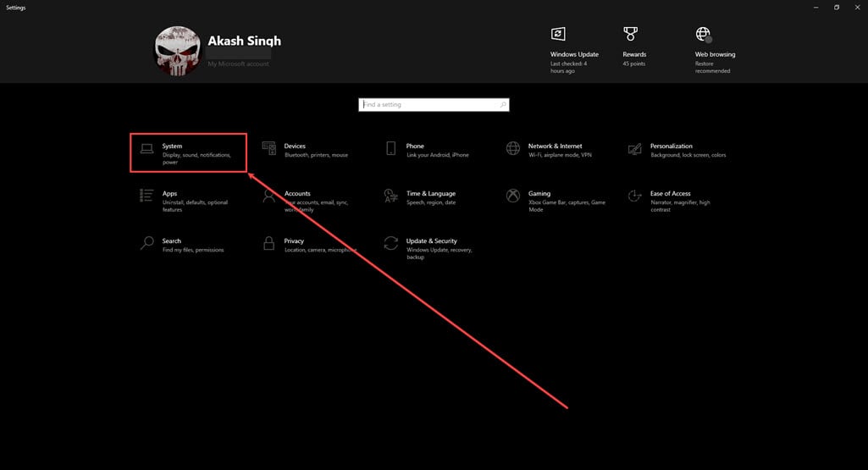Click 'Link your Android, iPhone' description
This screenshot has width=868, height=470.
point(437,155)
